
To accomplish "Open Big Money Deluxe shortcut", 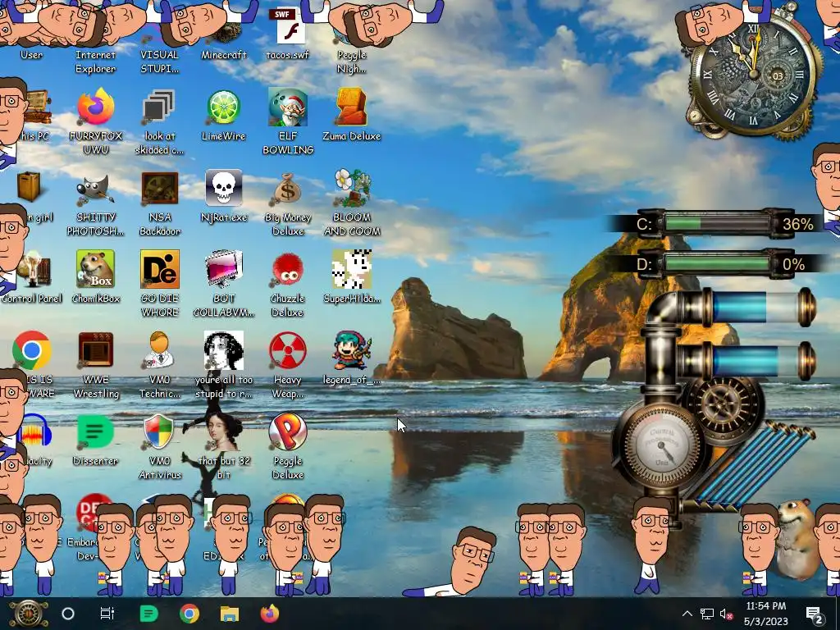I will (288, 189).
